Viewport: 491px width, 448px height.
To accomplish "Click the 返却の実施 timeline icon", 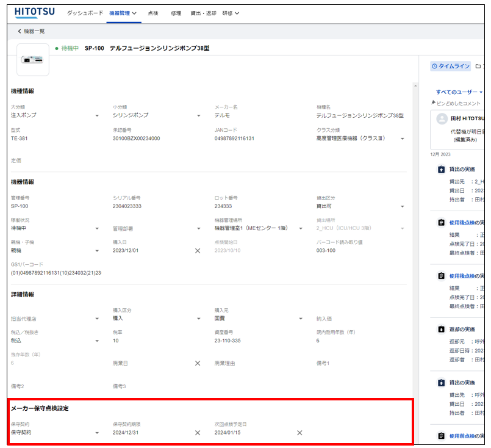I will point(441,329).
